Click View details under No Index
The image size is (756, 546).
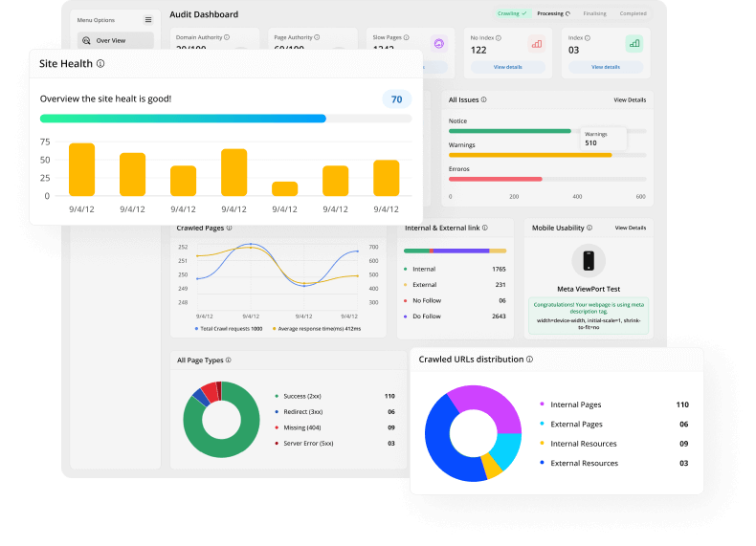click(507, 68)
